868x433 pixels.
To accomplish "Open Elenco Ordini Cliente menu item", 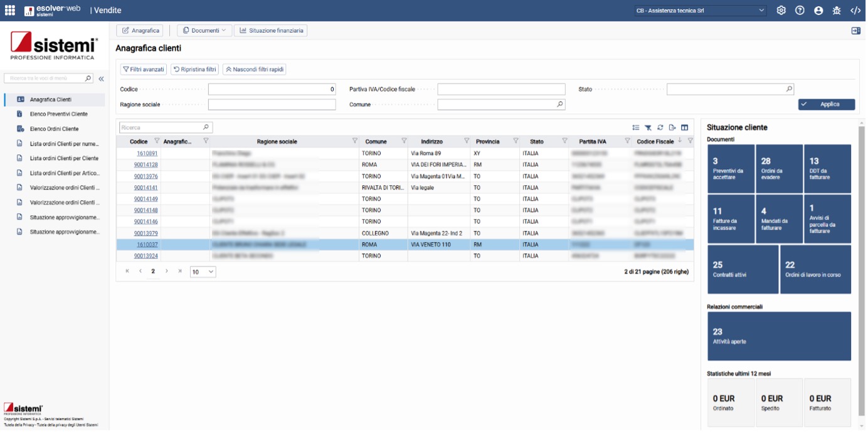I will click(x=54, y=129).
